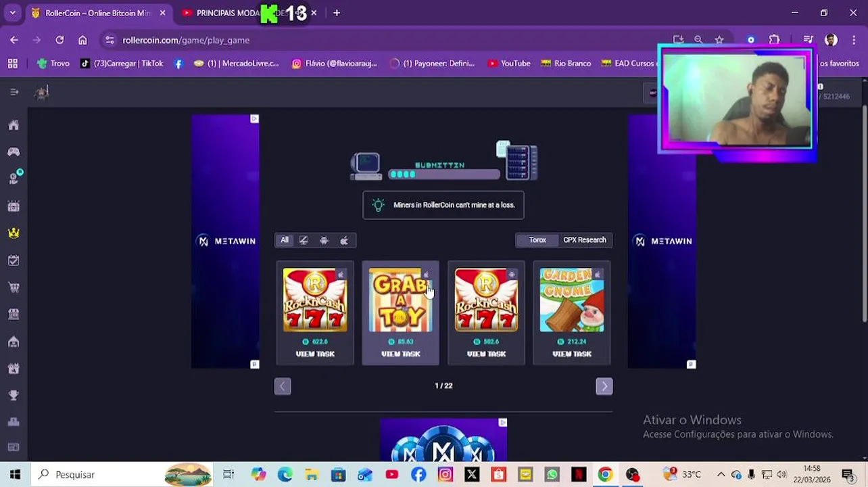
Task: Close the RollerCoin browser tab
Action: click(x=162, y=13)
